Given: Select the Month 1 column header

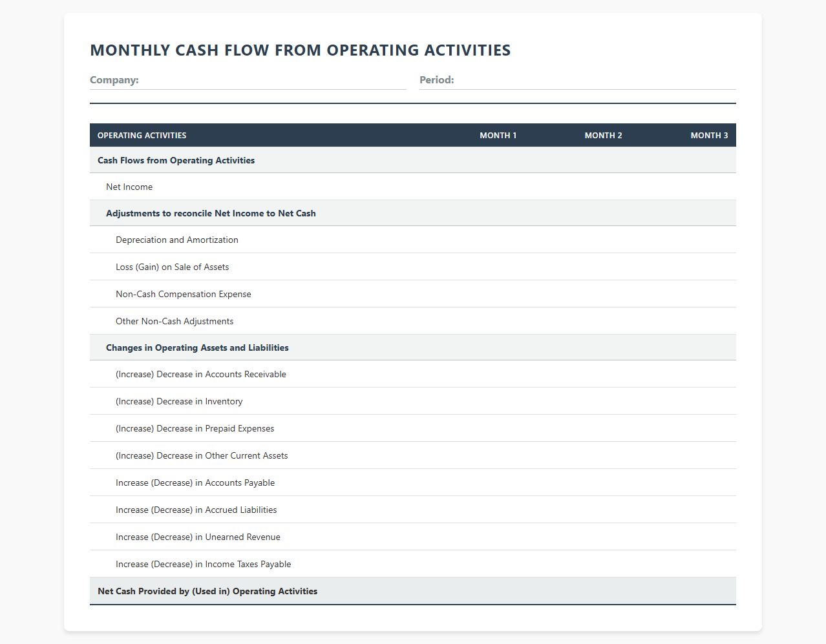Looking at the screenshot, I should click(498, 136).
